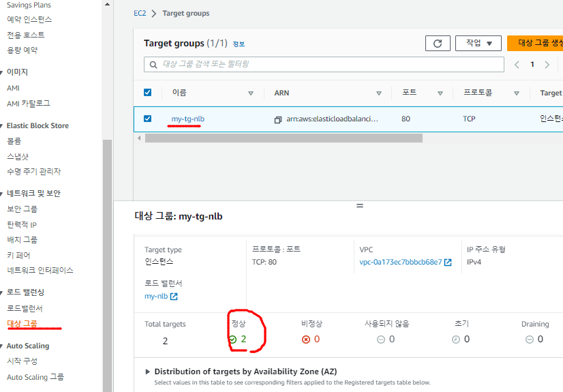Collapse the 이미지 sidebar section

click(x=1, y=73)
